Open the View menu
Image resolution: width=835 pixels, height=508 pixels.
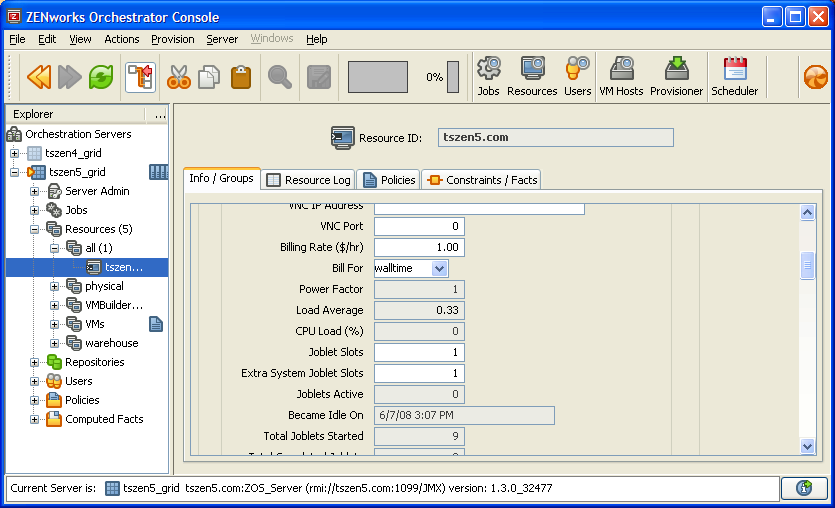tap(80, 39)
